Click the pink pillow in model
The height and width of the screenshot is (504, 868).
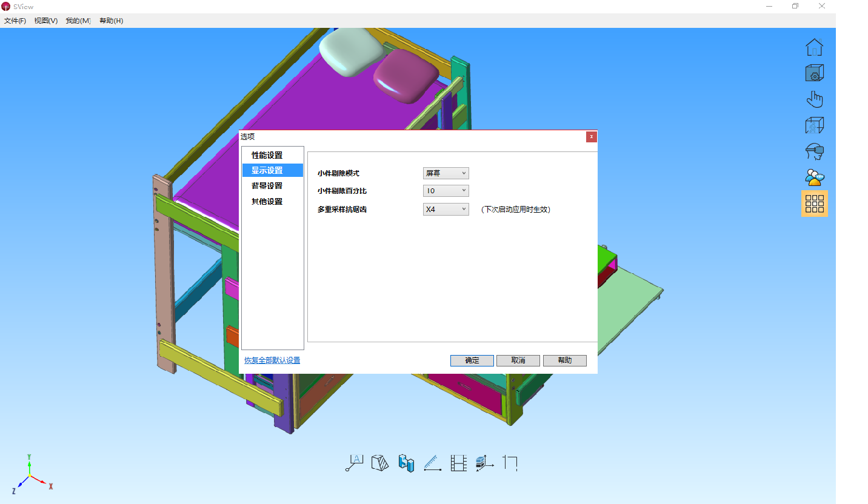pyautogui.click(x=406, y=75)
